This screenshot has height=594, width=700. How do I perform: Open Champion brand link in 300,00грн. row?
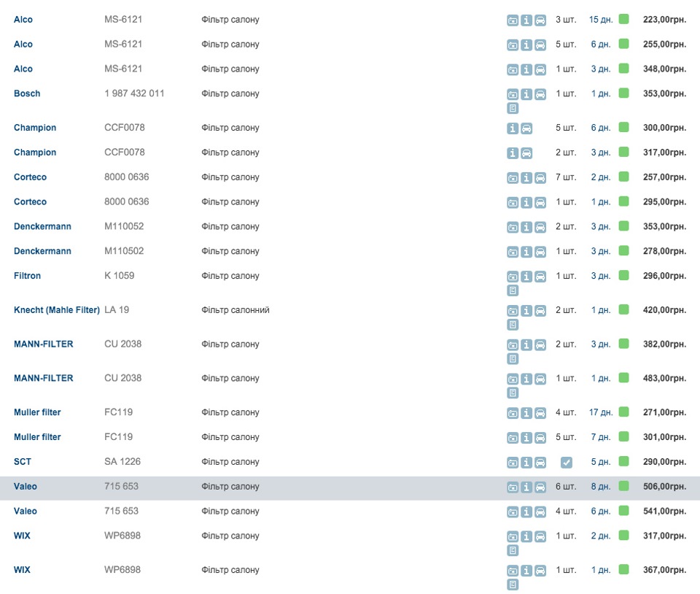pos(35,128)
